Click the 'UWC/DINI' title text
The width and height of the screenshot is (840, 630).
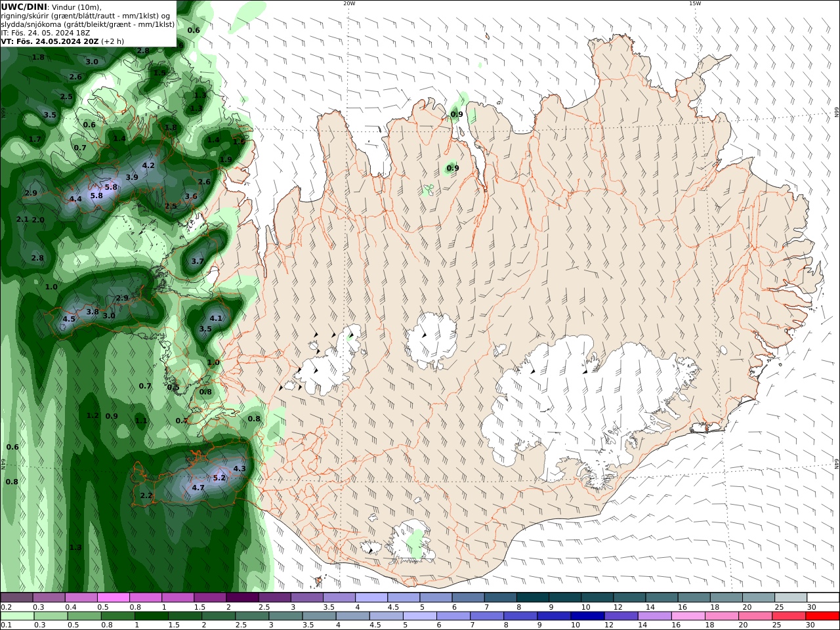24,7
